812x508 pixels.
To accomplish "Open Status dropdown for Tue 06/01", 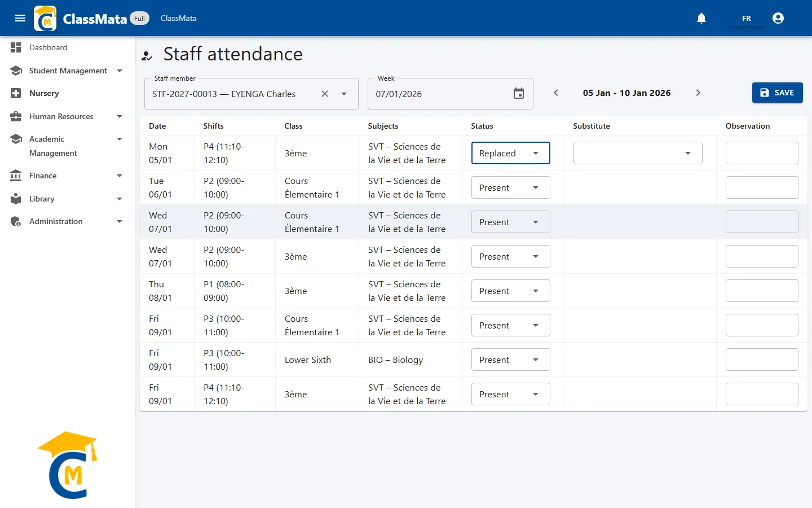I will [x=511, y=187].
